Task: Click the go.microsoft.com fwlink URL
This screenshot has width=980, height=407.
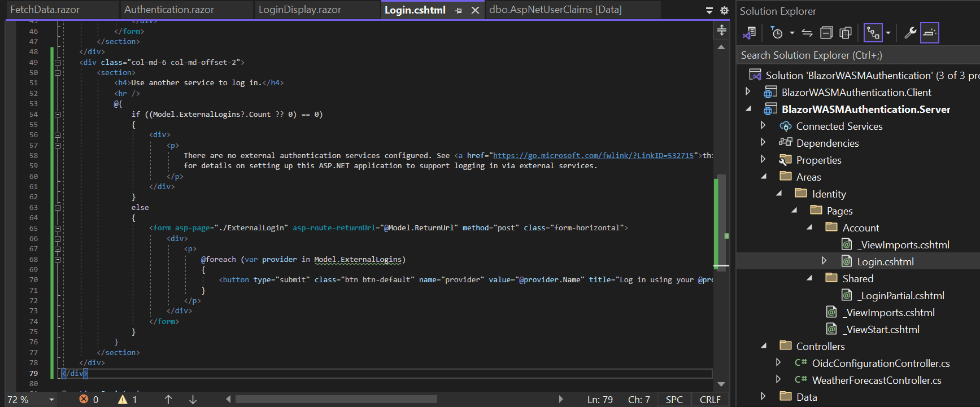Action: point(593,156)
